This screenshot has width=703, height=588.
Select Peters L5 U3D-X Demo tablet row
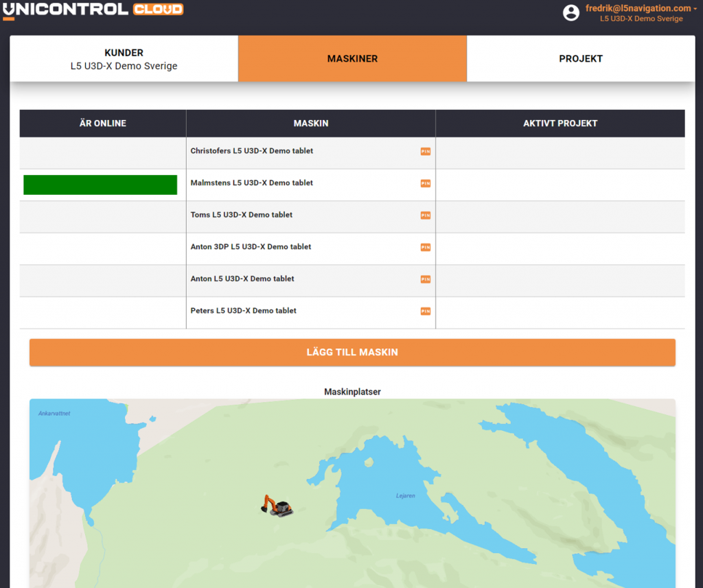tap(352, 313)
